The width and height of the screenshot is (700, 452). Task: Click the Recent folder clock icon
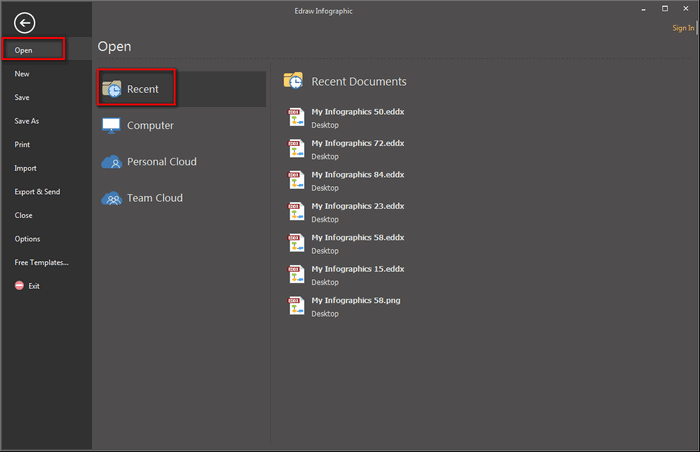[x=111, y=89]
